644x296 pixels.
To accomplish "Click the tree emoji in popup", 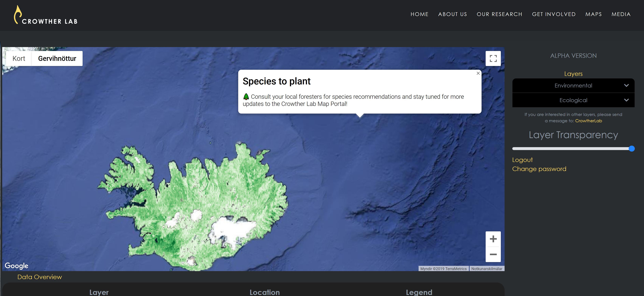I will pos(246,97).
